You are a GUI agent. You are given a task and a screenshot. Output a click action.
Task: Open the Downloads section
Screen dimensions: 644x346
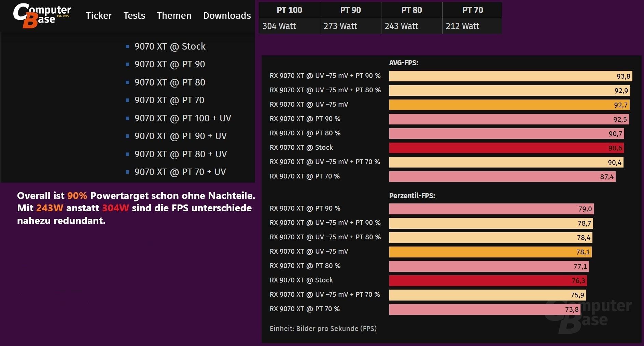coord(227,16)
